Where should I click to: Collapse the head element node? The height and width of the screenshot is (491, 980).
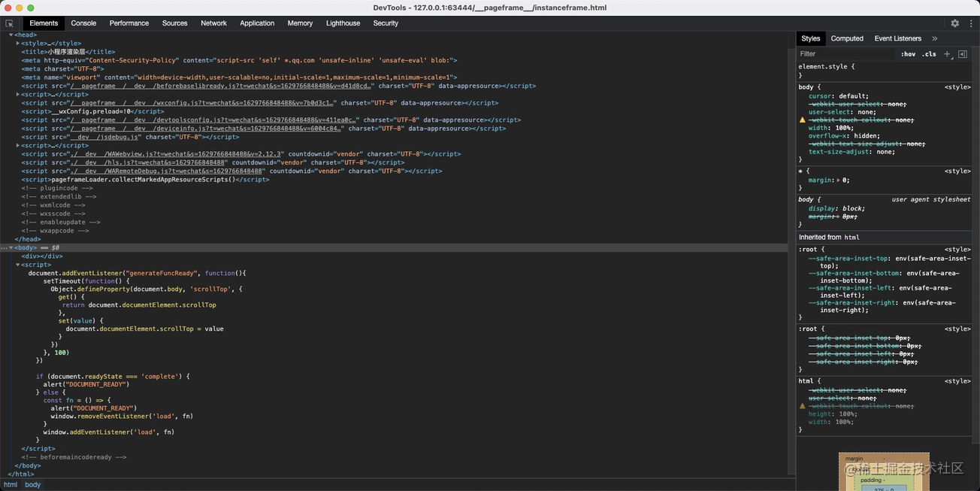pos(11,35)
